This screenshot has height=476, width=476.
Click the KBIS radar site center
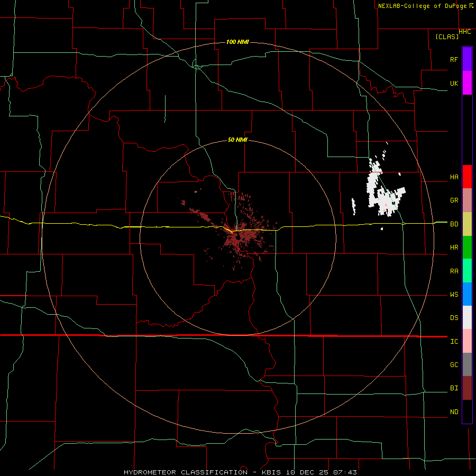237,239
